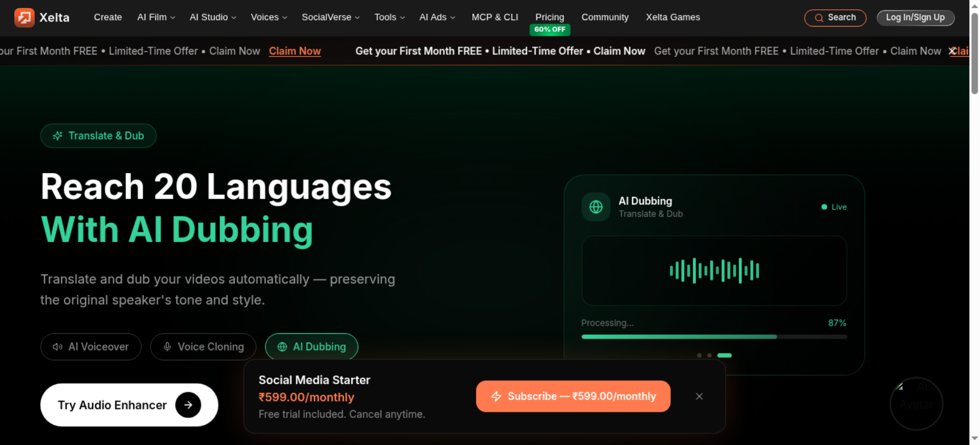Click the "87%" progress value
Screen dimensions: 980x445
pyautogui.click(x=837, y=323)
